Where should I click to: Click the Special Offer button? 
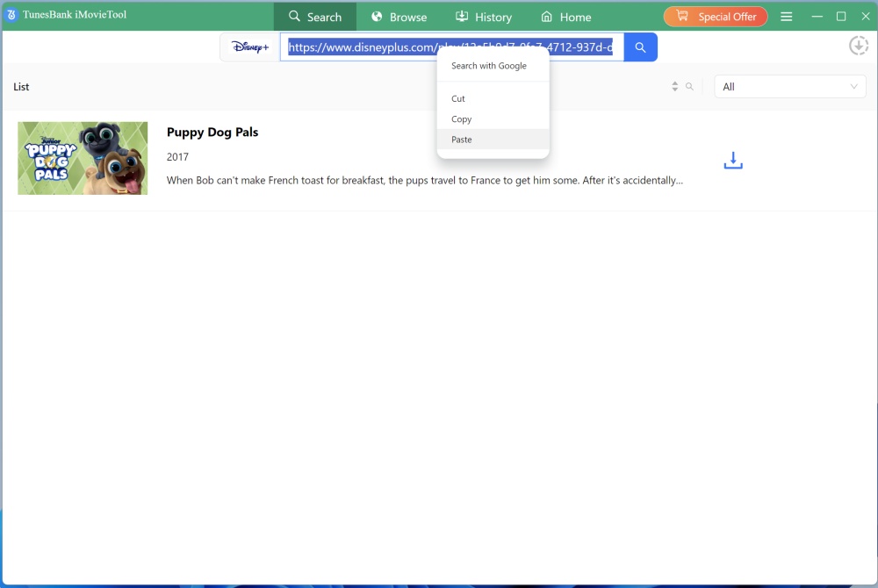[x=716, y=17]
